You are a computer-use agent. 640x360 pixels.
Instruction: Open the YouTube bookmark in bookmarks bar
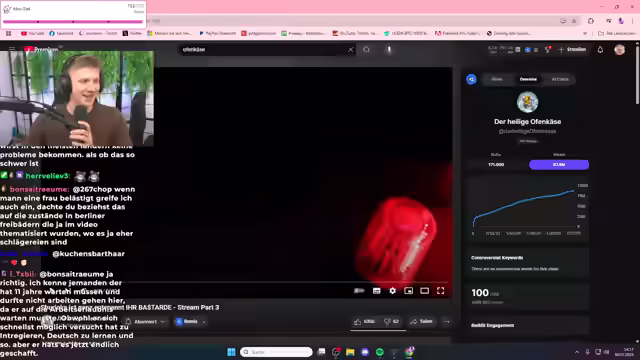point(32,33)
